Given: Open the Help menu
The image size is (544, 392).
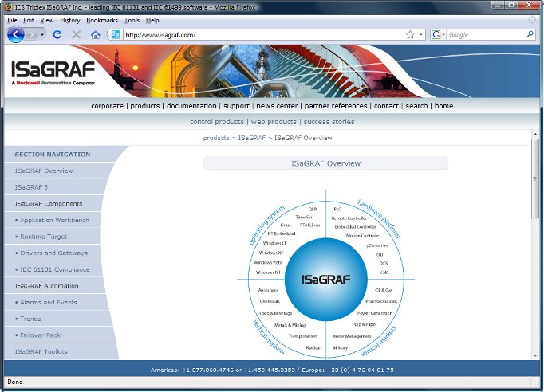Looking at the screenshot, I should tap(152, 20).
